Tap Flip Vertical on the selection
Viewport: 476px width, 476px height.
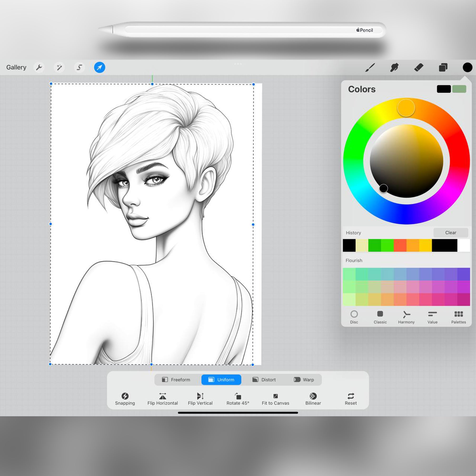pyautogui.click(x=200, y=398)
